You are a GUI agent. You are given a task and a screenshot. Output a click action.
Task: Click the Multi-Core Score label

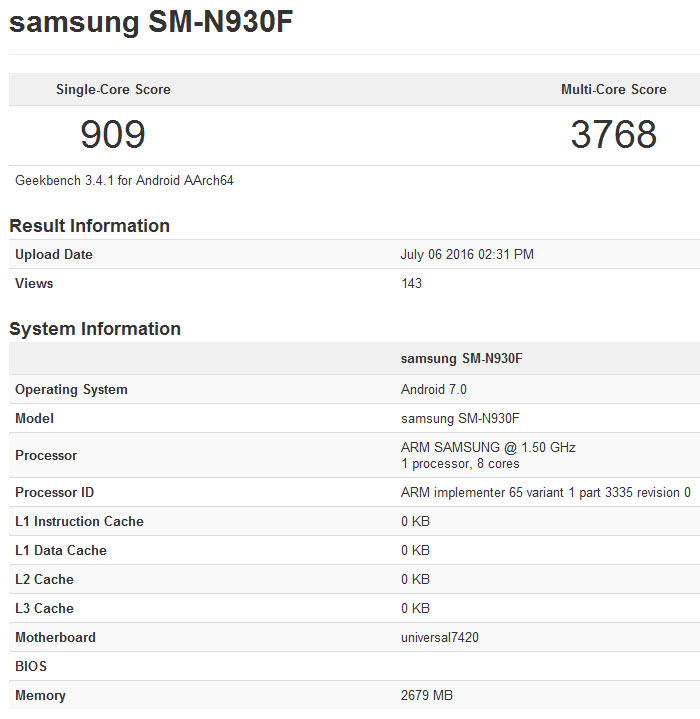[613, 89]
